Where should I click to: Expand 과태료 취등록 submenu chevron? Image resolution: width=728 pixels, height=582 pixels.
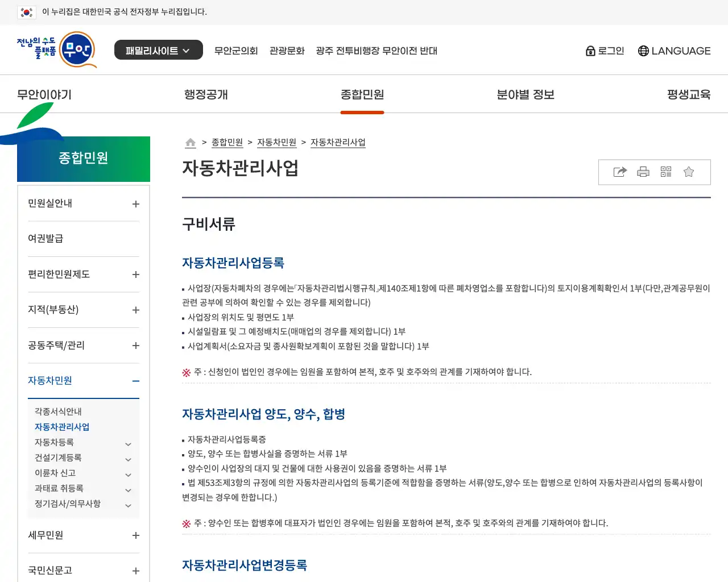pyautogui.click(x=128, y=490)
